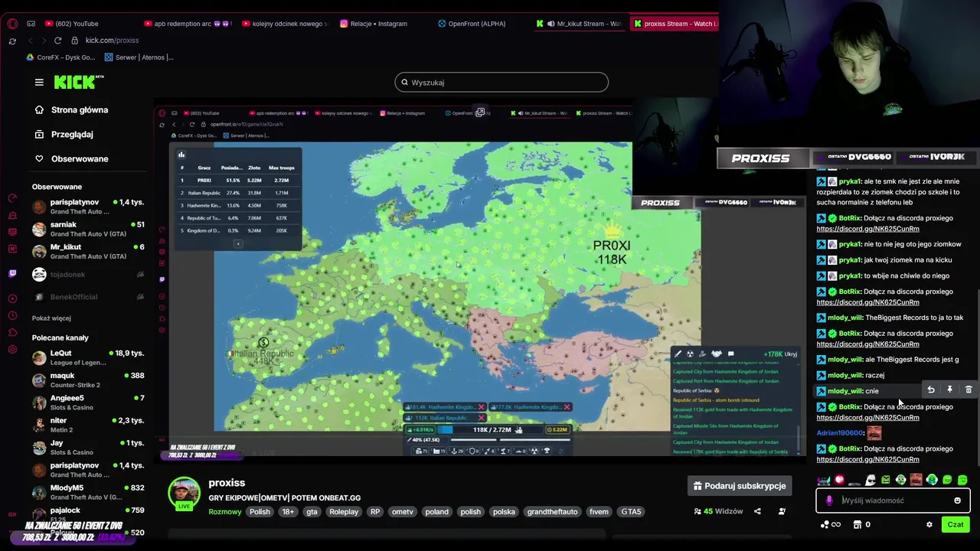Open LeQut recommended channel
This screenshot has height=551, width=980.
coord(88,357)
